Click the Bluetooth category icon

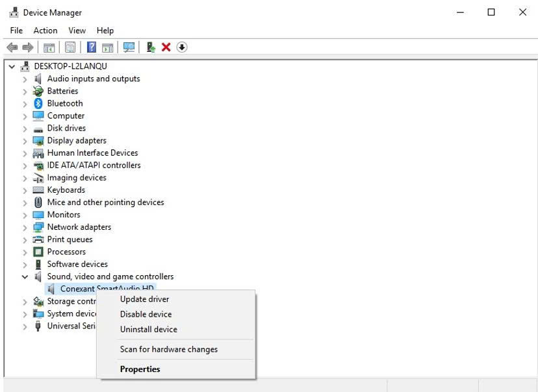coord(38,103)
